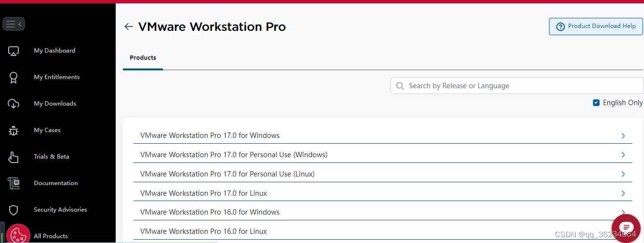
Task: Click the search magnifier icon
Action: coord(400,86)
